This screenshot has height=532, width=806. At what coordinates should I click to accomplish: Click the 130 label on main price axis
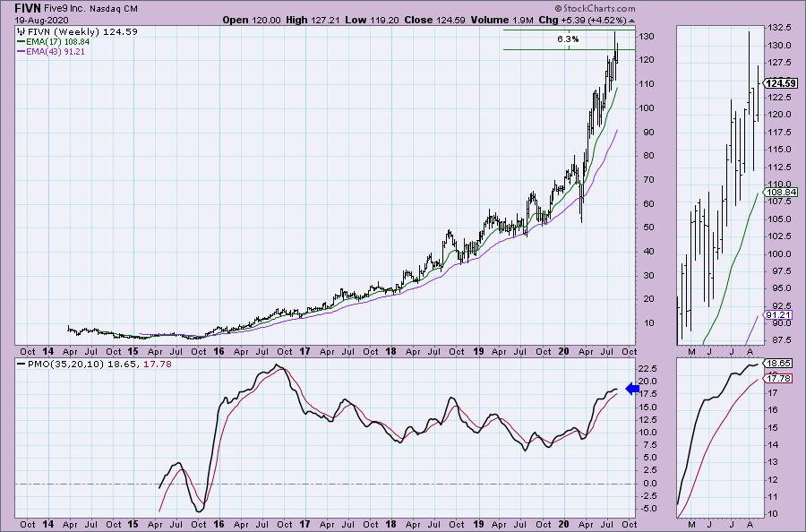click(x=647, y=37)
